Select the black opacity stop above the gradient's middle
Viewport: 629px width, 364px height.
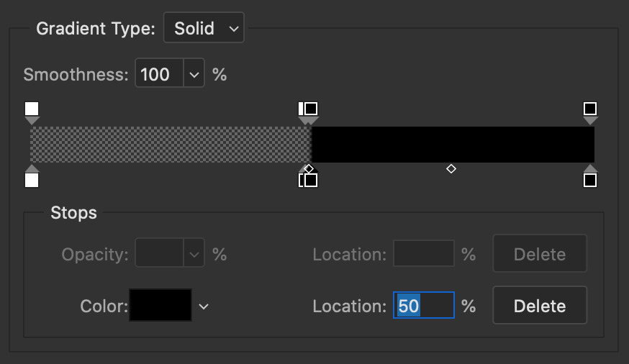click(311, 109)
